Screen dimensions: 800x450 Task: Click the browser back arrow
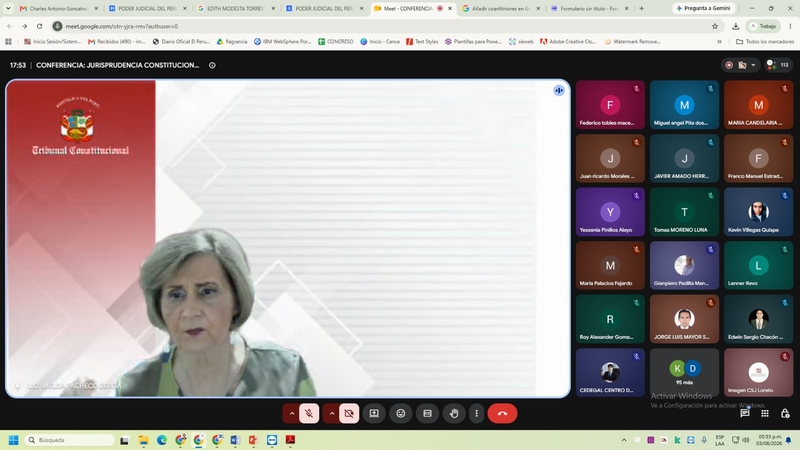tap(10, 26)
